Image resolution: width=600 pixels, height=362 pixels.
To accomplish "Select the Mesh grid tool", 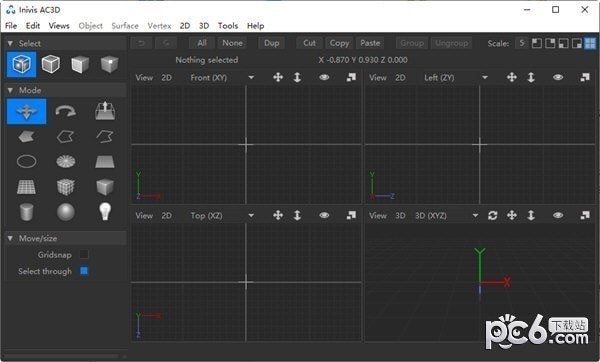I will [26, 187].
